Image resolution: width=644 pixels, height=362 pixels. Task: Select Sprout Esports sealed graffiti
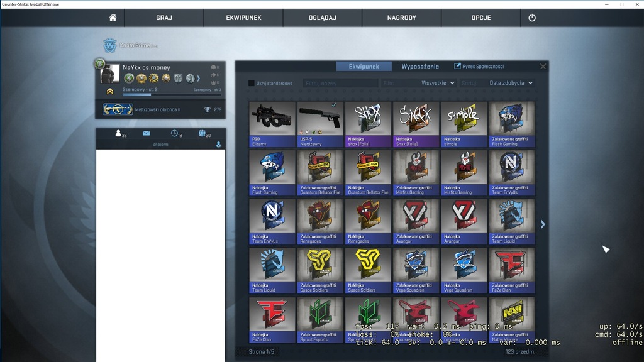[320, 320]
